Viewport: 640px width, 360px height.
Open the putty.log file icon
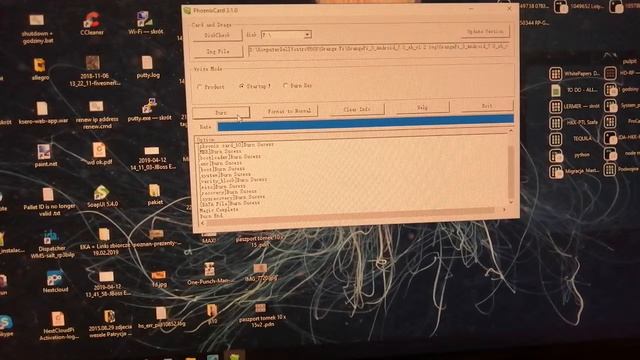pyautogui.click(x=148, y=67)
